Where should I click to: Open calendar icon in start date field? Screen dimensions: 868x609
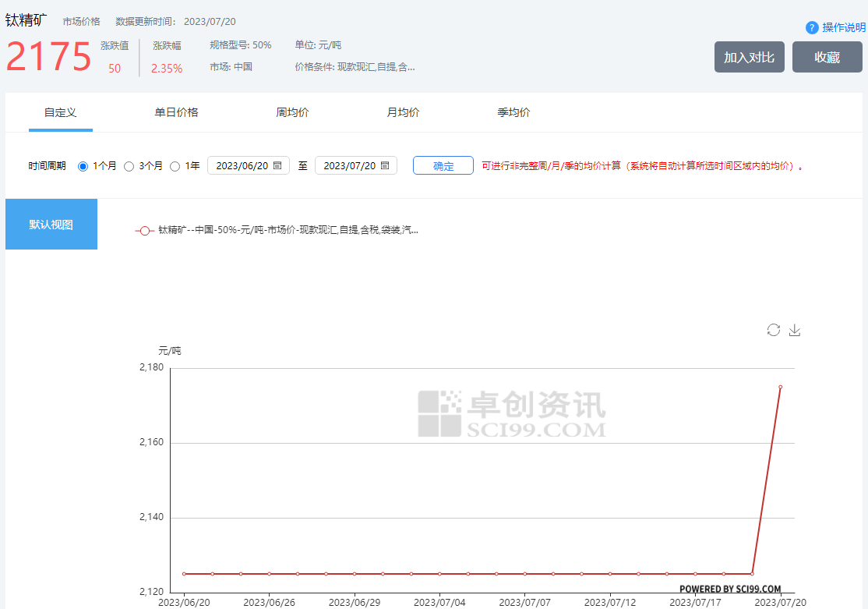pos(277,165)
